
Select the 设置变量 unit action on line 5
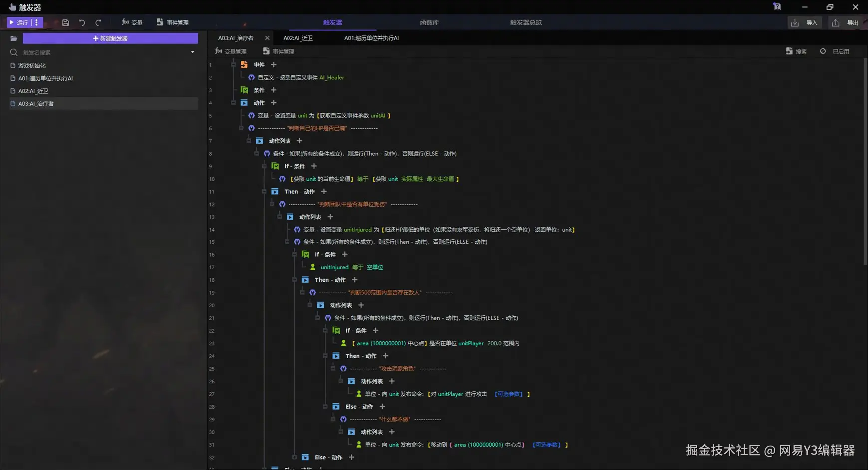coord(319,116)
